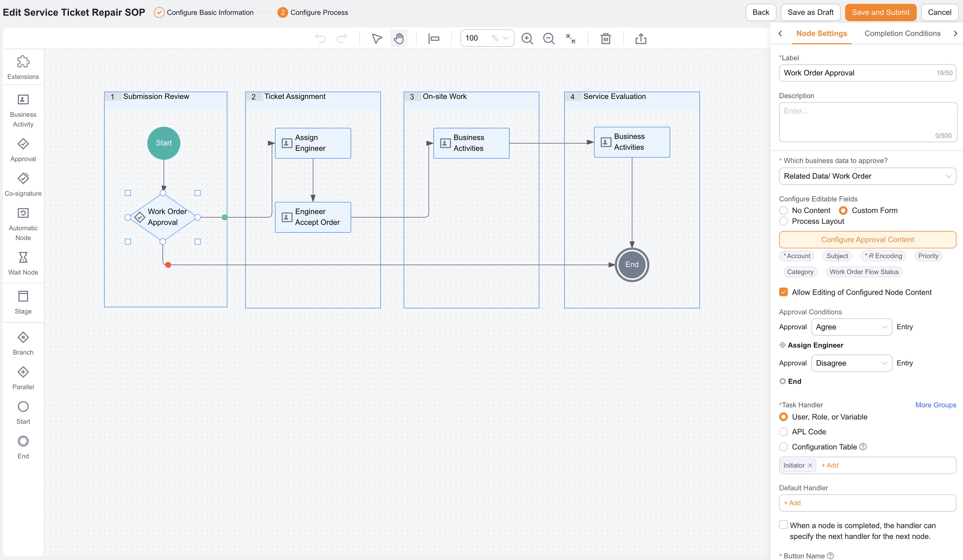This screenshot has height=560, width=963.
Task: Select the APL Code radio option
Action: [x=783, y=432]
